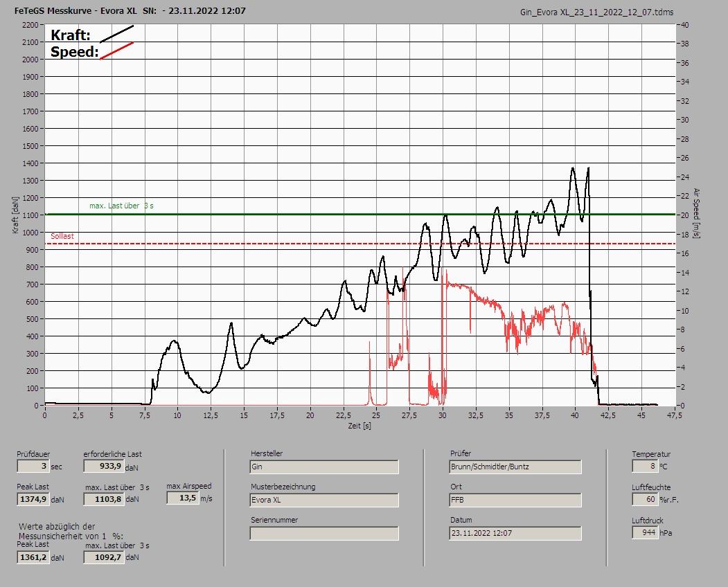
Task: Click the Temperatur value field
Action: click(x=644, y=466)
